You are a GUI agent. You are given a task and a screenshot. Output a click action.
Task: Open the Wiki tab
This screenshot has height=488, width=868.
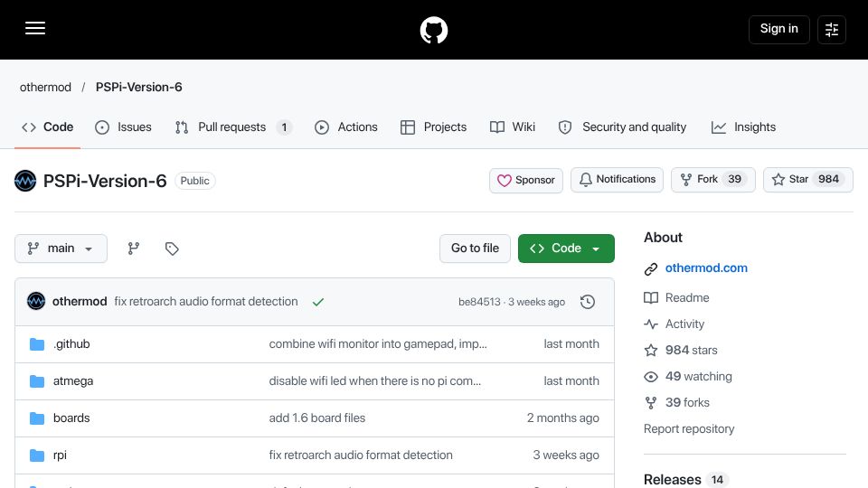click(x=513, y=127)
